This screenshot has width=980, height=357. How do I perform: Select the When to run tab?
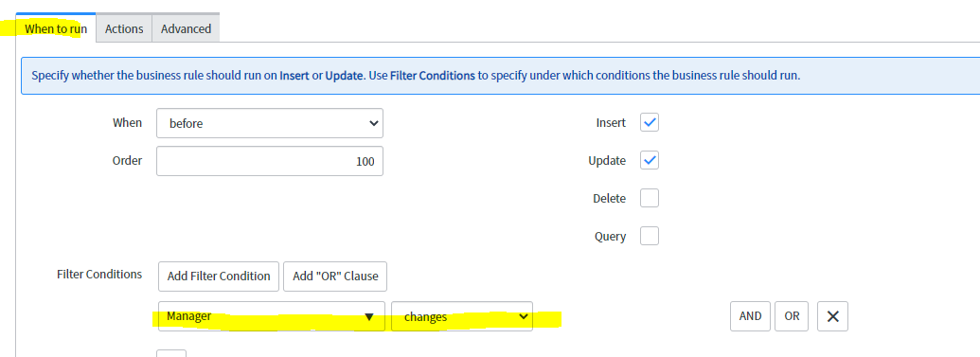[x=56, y=28]
